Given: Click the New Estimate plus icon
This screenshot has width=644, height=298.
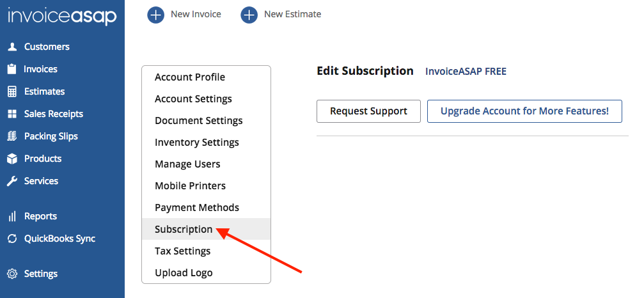Looking at the screenshot, I should click(x=249, y=14).
